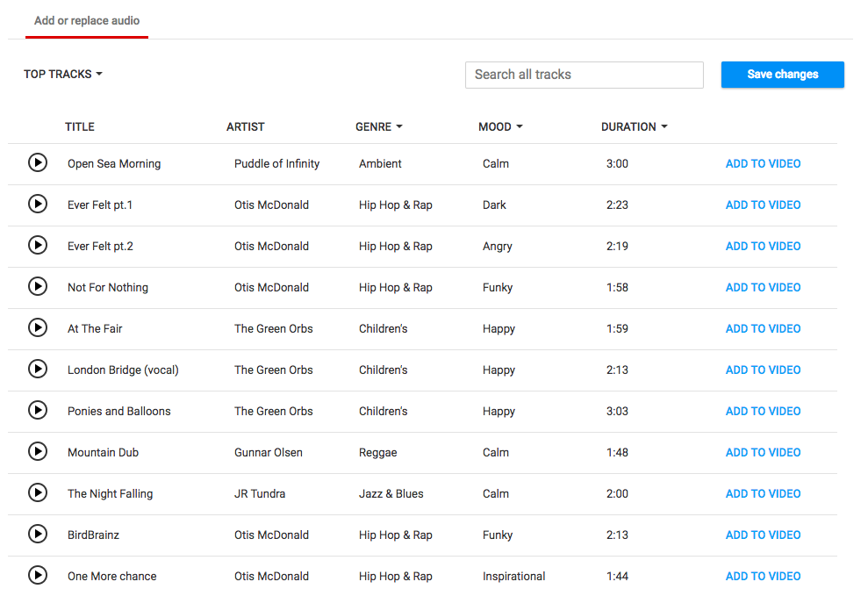Click the 1:44 duration value

tap(617, 576)
